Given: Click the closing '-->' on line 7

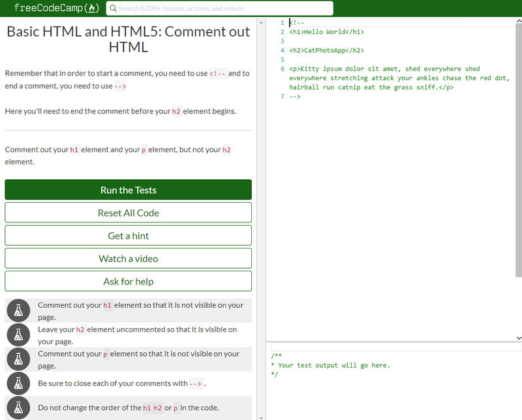Looking at the screenshot, I should [x=295, y=97].
